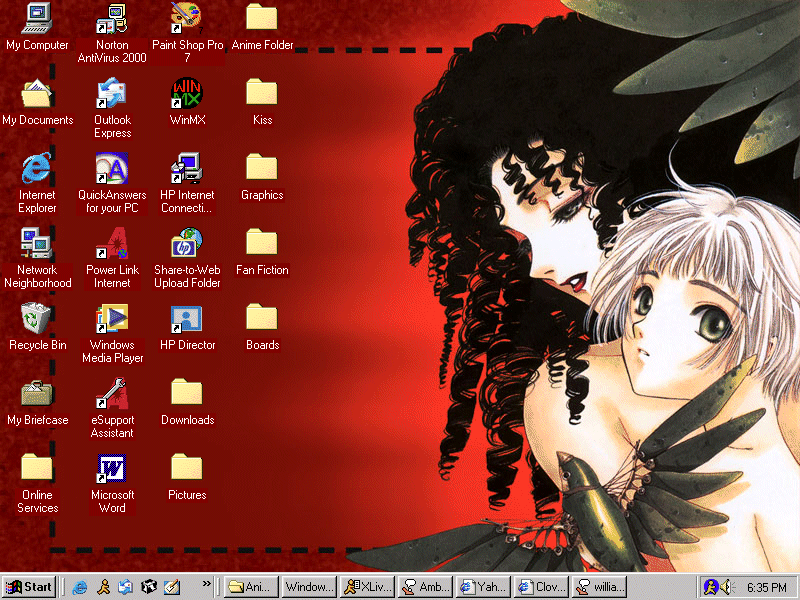The image size is (800, 600).
Task: Switch to XLiv... AIM taskbar button
Action: pyautogui.click(x=367, y=587)
